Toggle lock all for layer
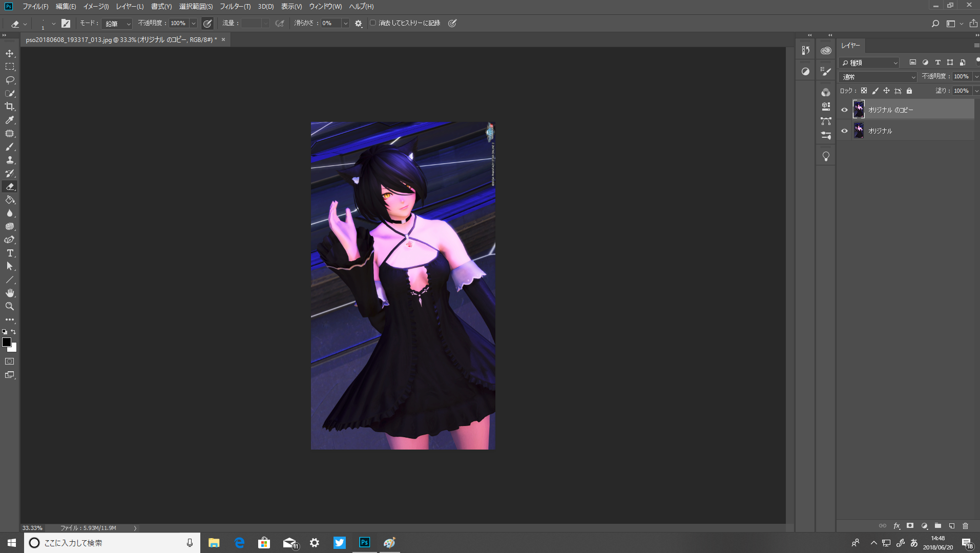980x553 pixels. tap(909, 91)
